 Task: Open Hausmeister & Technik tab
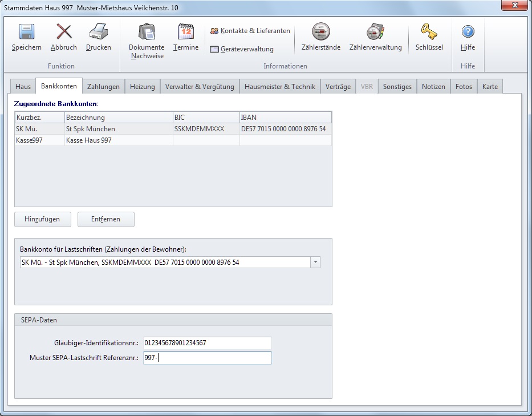tap(280, 87)
